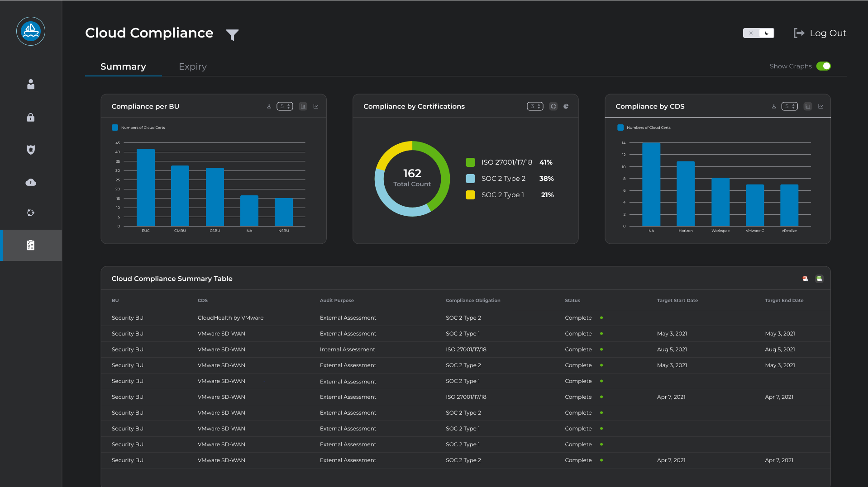Toggle the light/dark theme switch
The image size is (868, 487).
click(758, 33)
